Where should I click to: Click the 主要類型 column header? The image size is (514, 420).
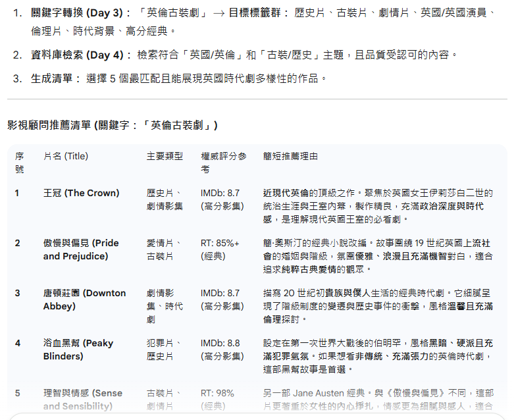tap(165, 156)
